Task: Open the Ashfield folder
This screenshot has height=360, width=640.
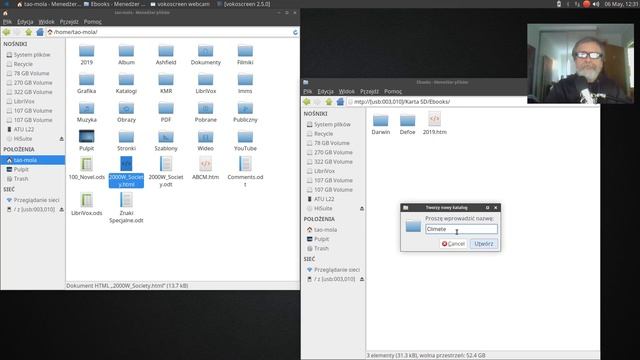Action: (x=166, y=55)
